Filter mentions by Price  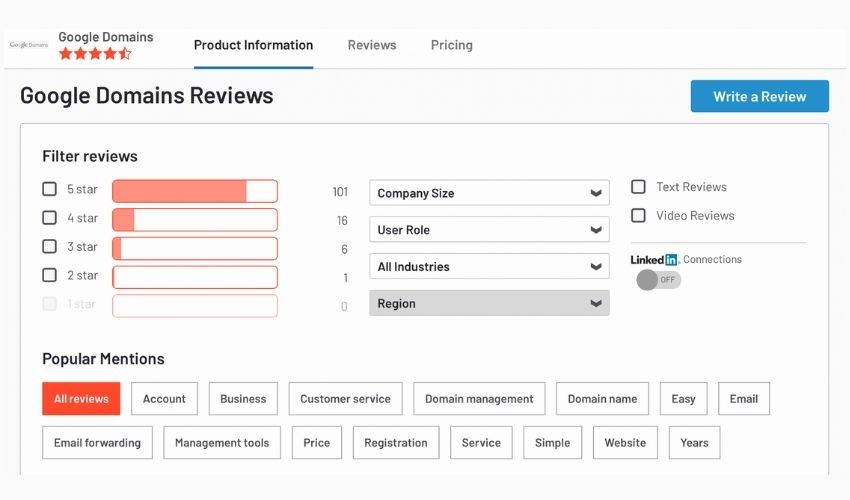pos(317,443)
